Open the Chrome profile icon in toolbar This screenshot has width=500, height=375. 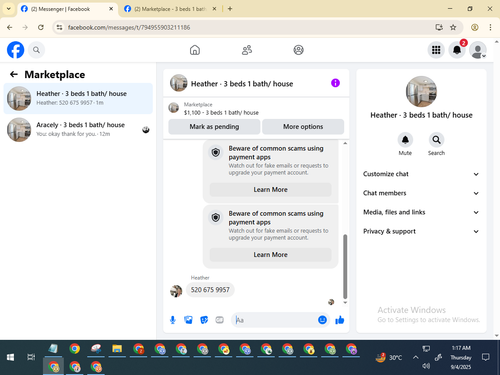pyautogui.click(x=475, y=27)
